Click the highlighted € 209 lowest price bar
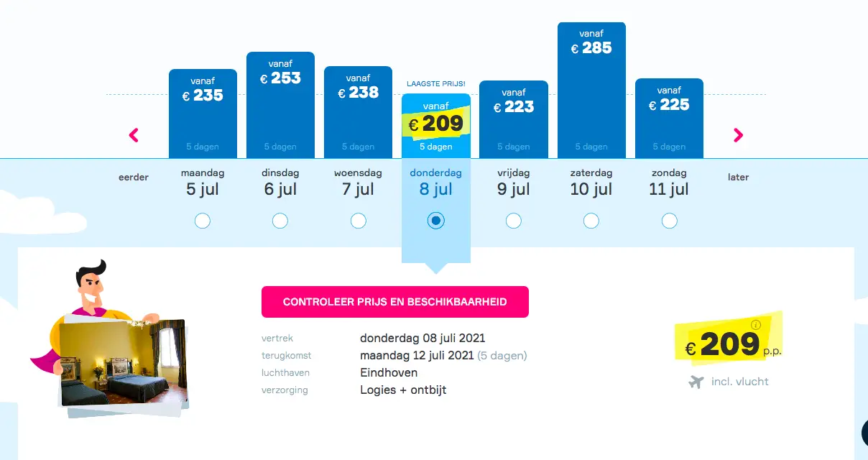 click(436, 126)
